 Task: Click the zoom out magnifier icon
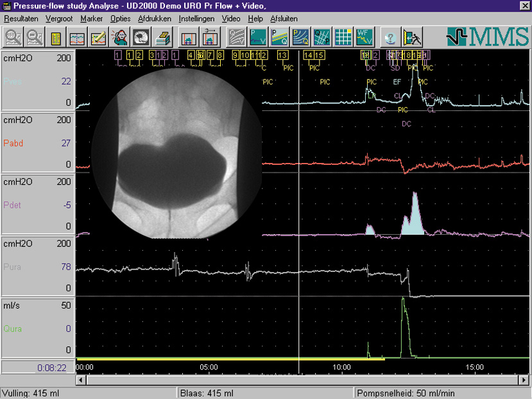pyautogui.click(x=33, y=37)
